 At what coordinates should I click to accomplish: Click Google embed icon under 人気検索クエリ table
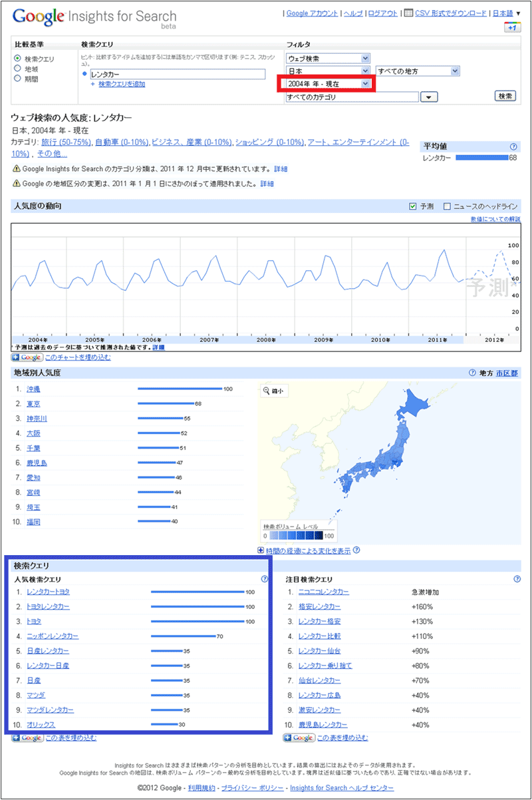click(x=27, y=738)
